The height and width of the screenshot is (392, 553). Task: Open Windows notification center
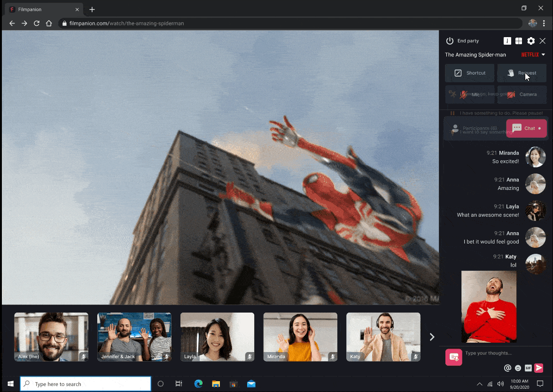click(x=540, y=384)
